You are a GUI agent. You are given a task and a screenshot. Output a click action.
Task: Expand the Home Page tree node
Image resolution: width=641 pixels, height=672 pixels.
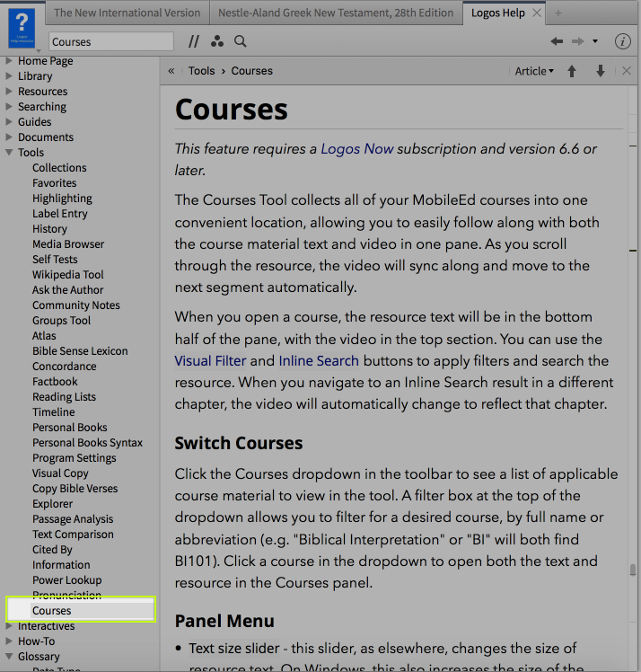point(9,61)
